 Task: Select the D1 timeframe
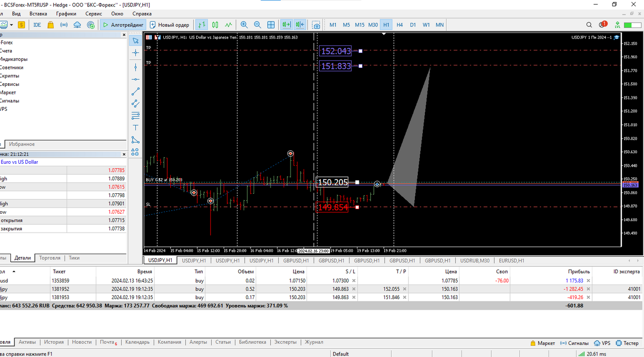tap(413, 24)
